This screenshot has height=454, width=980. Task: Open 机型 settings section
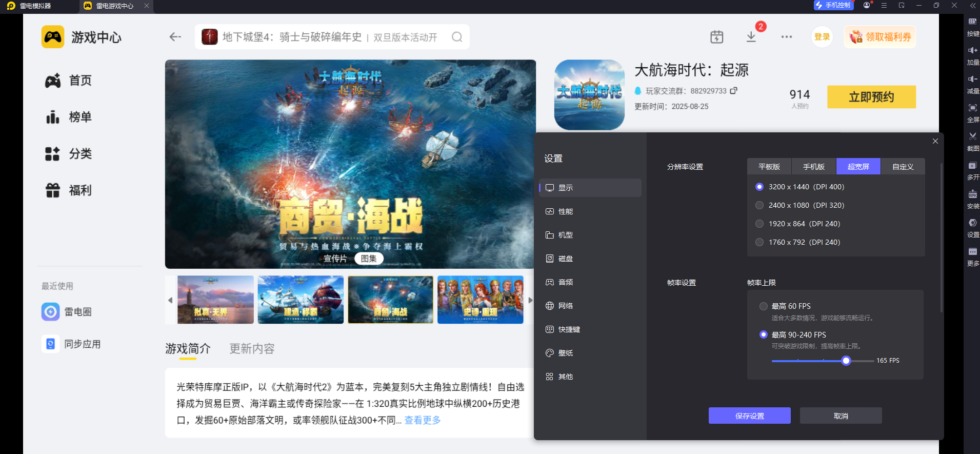590,235
